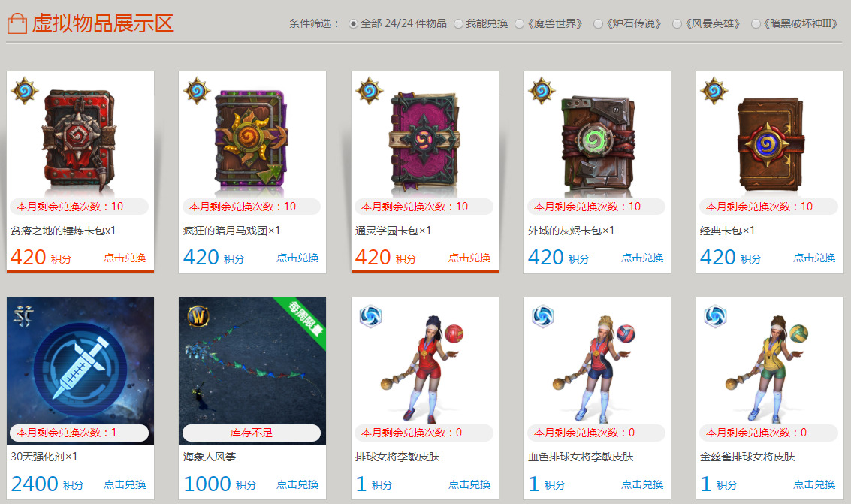Click the Heroes icon on 金丝雀排球女将皮肤 card
851x504 pixels.
[715, 315]
